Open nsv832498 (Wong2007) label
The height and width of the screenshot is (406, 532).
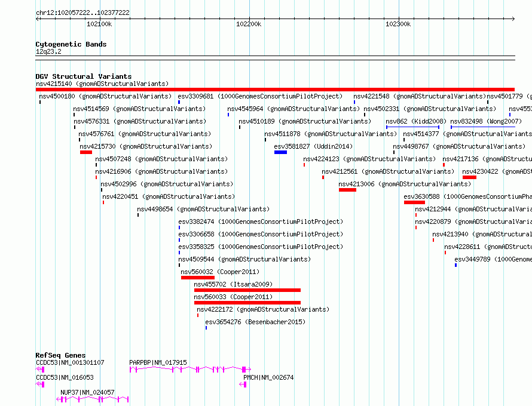click(486, 121)
